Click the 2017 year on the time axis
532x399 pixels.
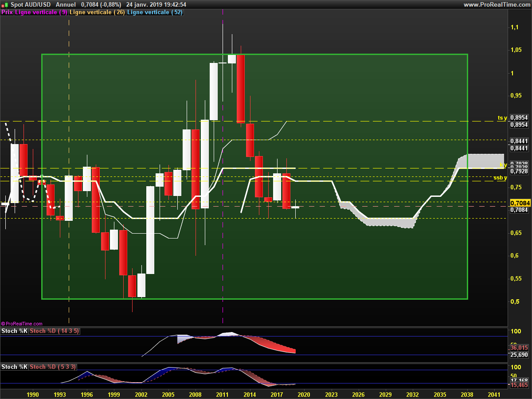click(277, 395)
